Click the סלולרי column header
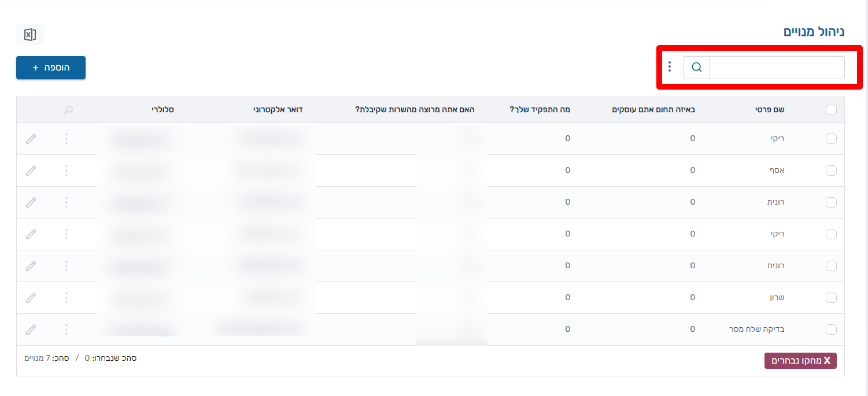 162,110
